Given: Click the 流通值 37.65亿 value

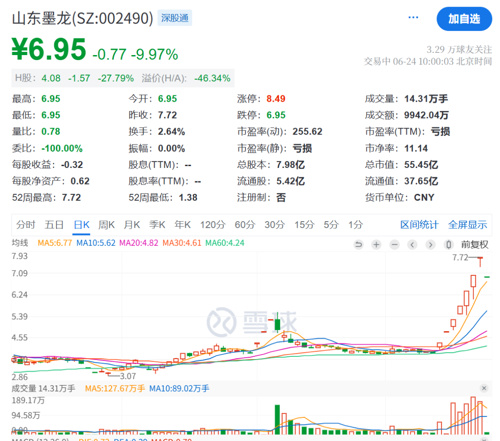Looking at the screenshot, I should click(421, 181).
